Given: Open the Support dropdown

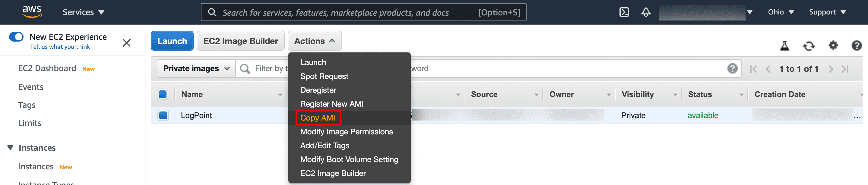Looking at the screenshot, I should pos(827,12).
